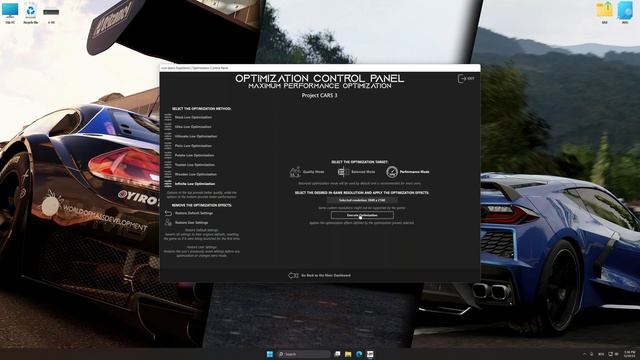Click the Project CARS 3 game title text
The width and height of the screenshot is (640, 360).
[x=320, y=96]
